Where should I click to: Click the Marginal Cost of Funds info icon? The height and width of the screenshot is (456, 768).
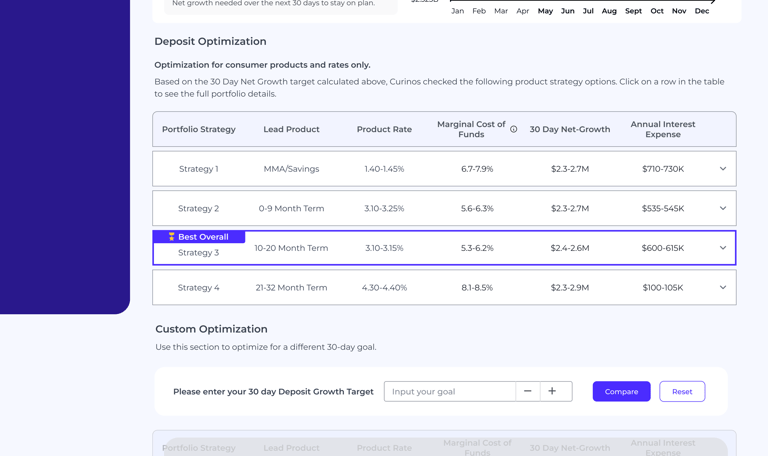pos(514,129)
